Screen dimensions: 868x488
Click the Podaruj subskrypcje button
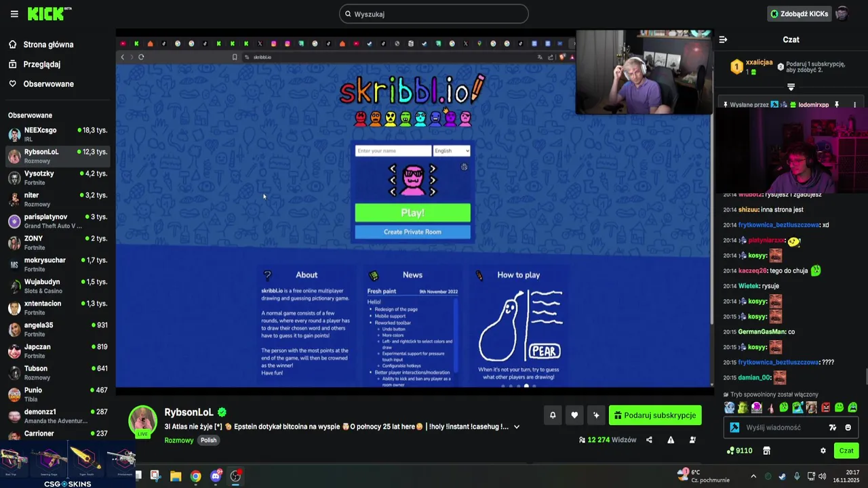[x=655, y=415]
